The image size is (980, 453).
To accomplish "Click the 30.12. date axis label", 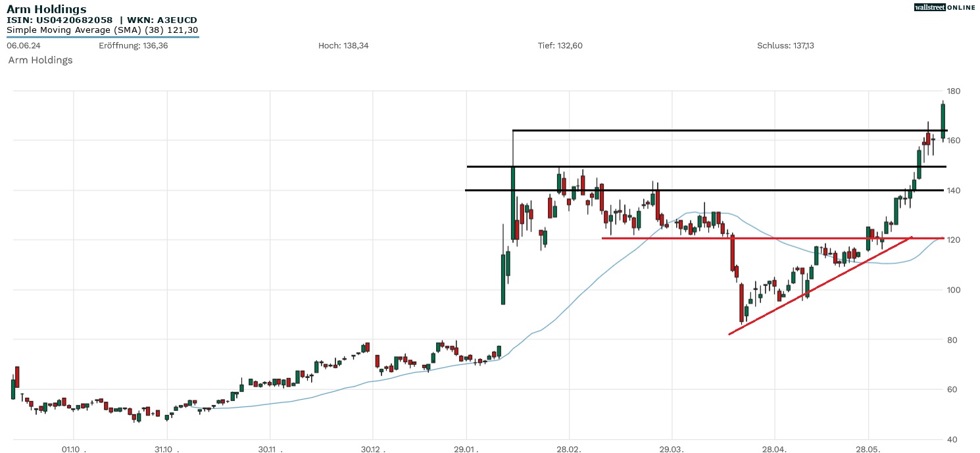I will (372, 450).
